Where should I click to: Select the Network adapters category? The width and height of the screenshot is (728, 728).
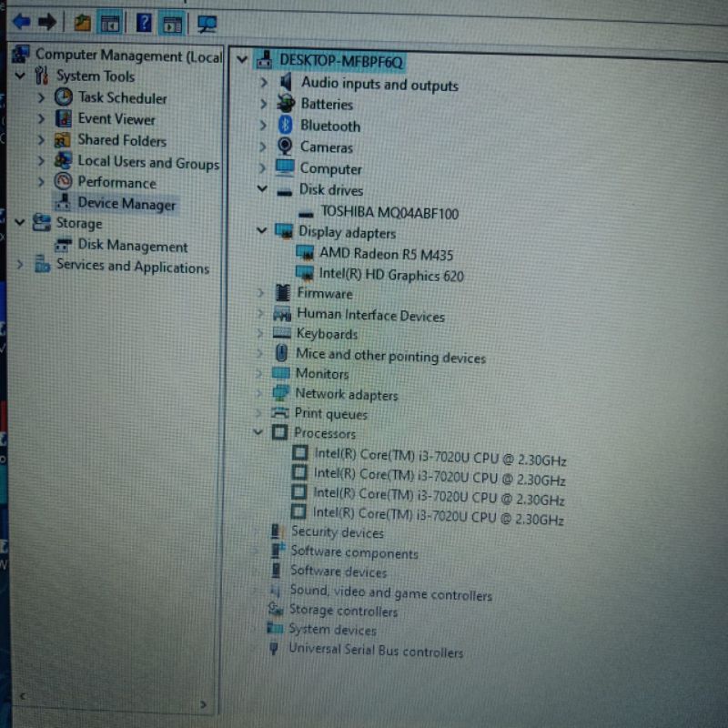347,395
